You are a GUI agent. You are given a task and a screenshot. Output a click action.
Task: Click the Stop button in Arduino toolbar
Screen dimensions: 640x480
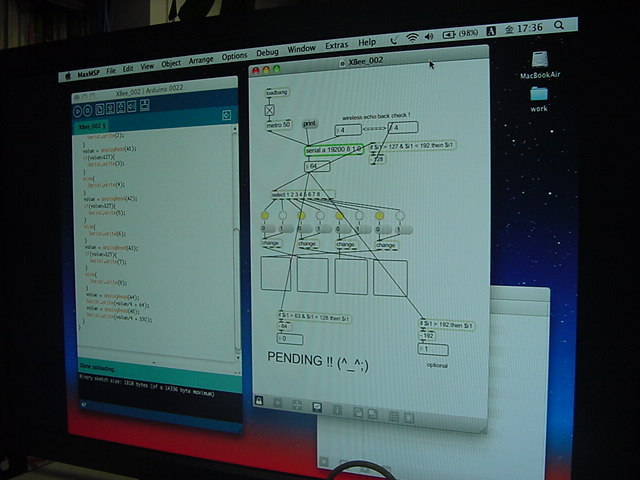click(88, 111)
